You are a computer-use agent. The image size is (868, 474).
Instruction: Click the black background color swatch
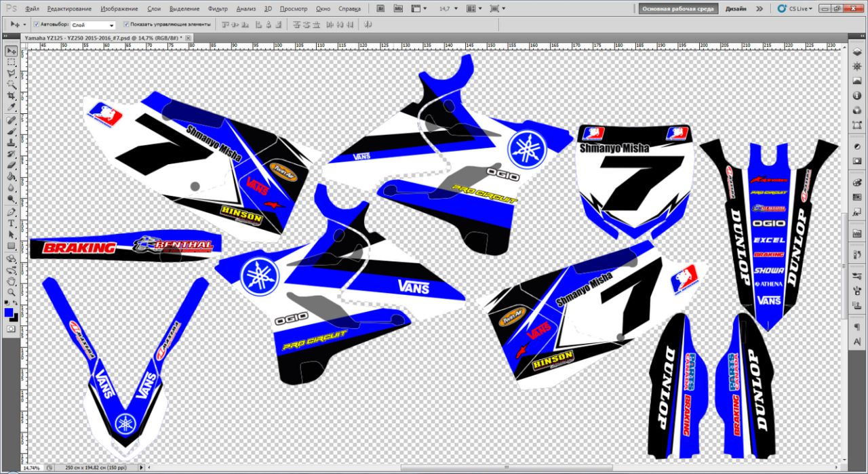(17, 319)
